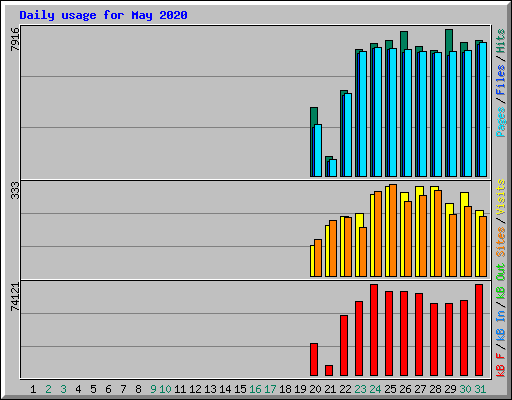Click the short red kB bar for day 21
This screenshot has width=512, height=400.
pos(329,371)
